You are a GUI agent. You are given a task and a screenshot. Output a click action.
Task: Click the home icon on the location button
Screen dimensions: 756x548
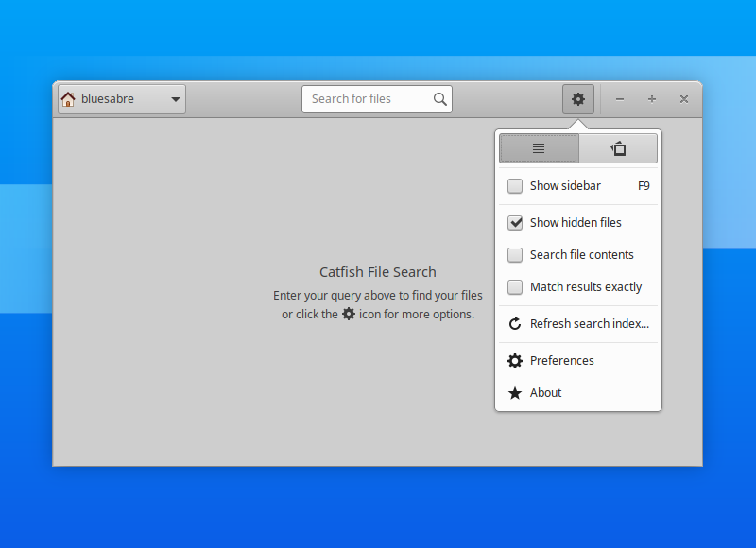coord(68,98)
